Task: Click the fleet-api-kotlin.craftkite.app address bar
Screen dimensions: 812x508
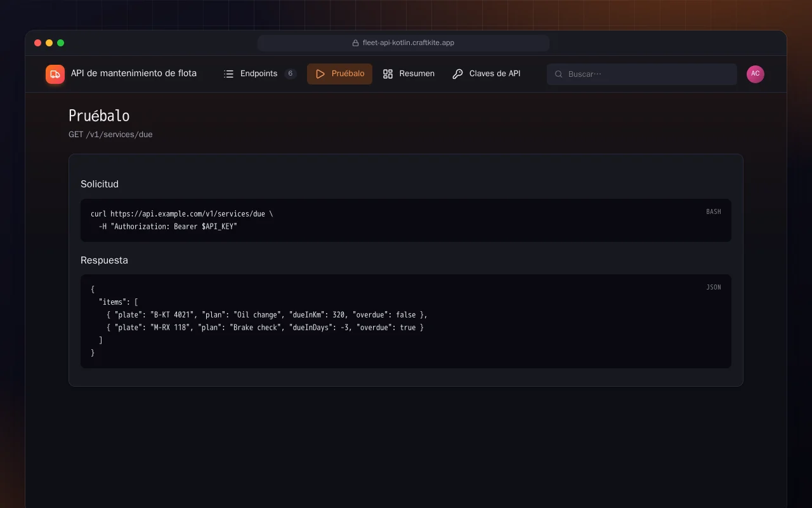Action: click(403, 43)
